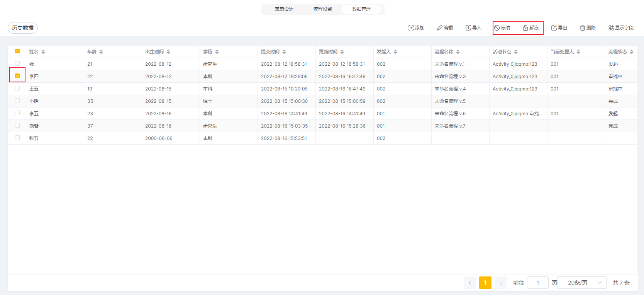Image resolution: width=644 pixels, height=295 pixels.
Task: Click the 编辑 edit pencil button
Action: click(x=445, y=28)
